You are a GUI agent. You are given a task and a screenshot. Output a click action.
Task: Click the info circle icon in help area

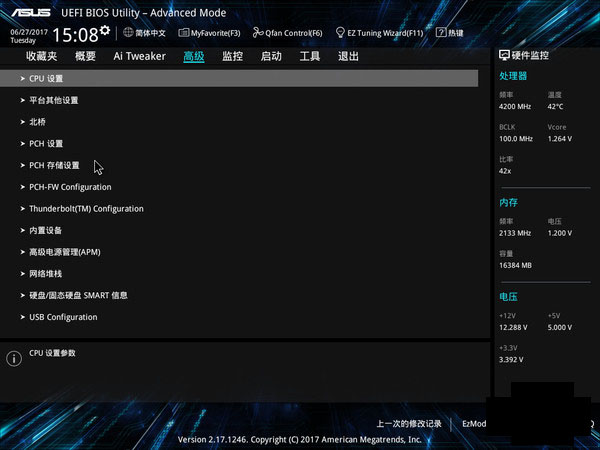click(14, 359)
